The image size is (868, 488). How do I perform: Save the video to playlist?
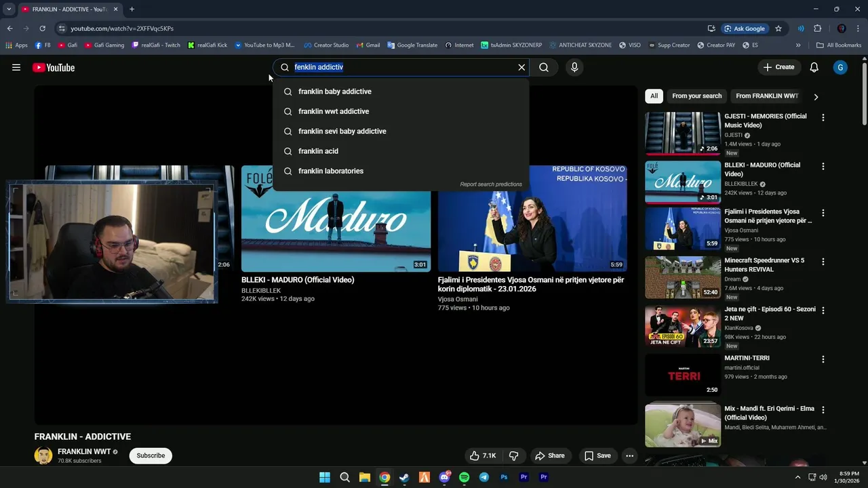click(x=597, y=455)
